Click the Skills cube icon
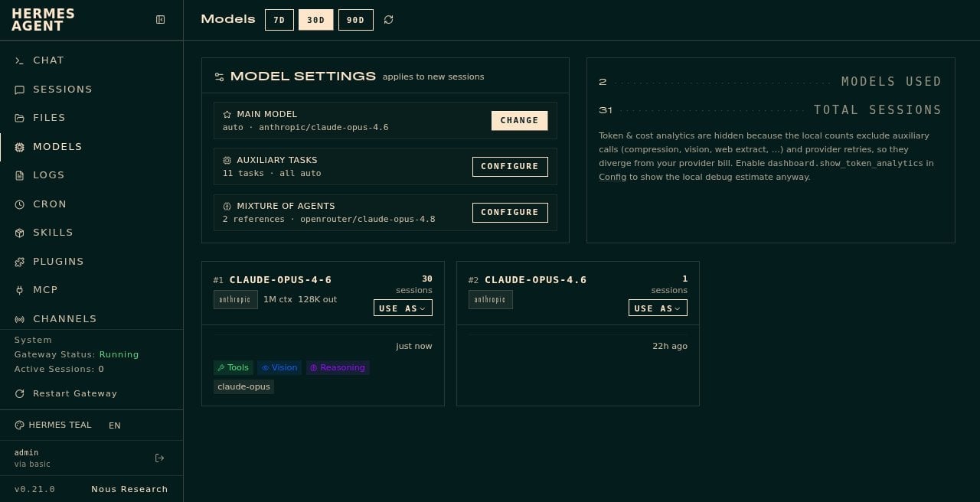 click(19, 233)
